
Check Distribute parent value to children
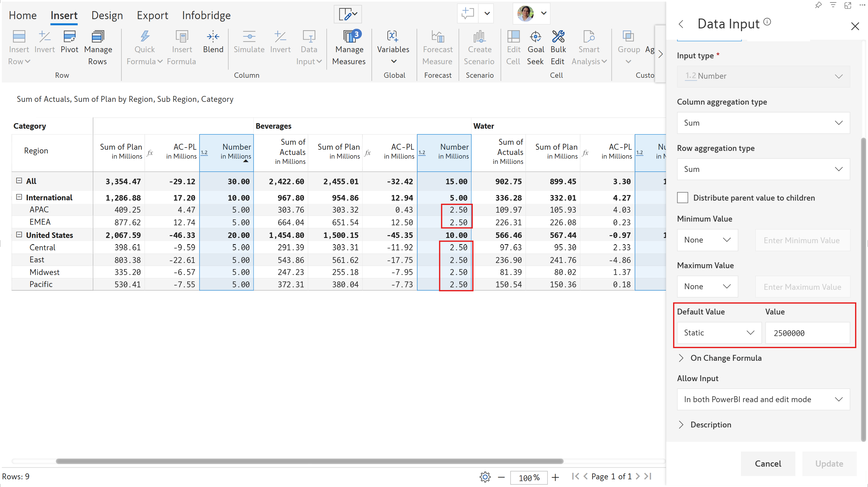(682, 198)
